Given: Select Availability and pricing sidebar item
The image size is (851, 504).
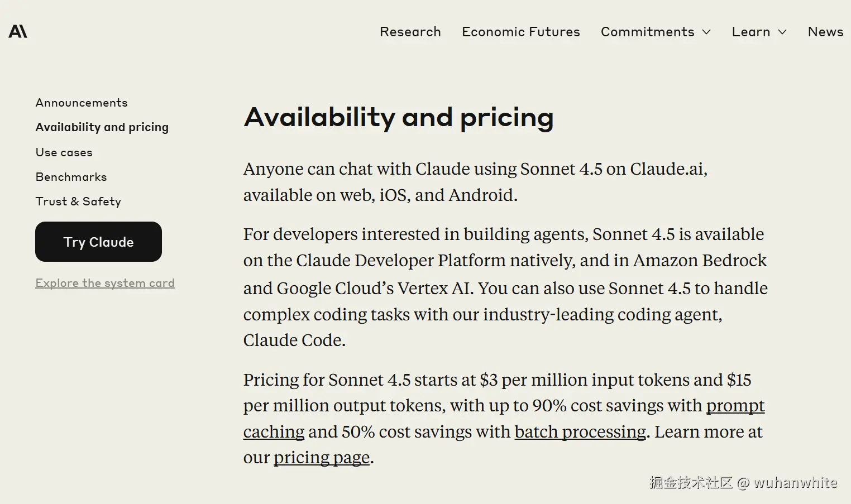Looking at the screenshot, I should pyautogui.click(x=102, y=127).
